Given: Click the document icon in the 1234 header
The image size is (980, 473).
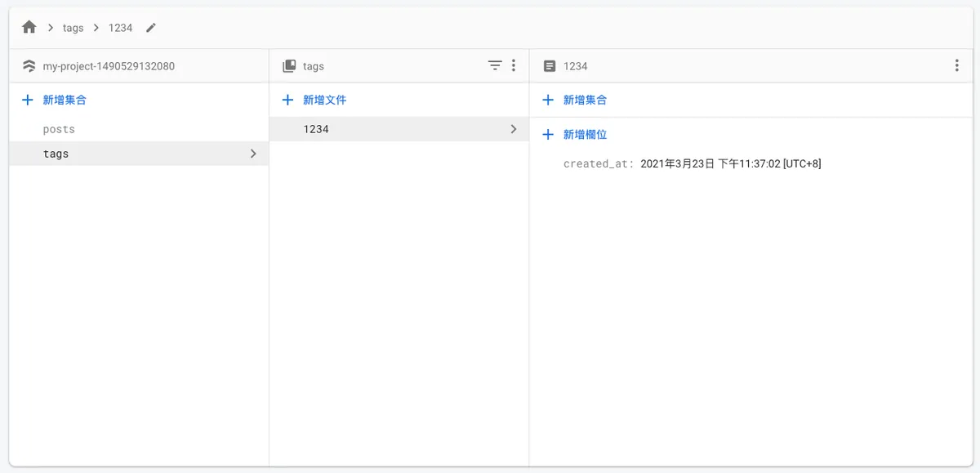Looking at the screenshot, I should tap(550, 66).
